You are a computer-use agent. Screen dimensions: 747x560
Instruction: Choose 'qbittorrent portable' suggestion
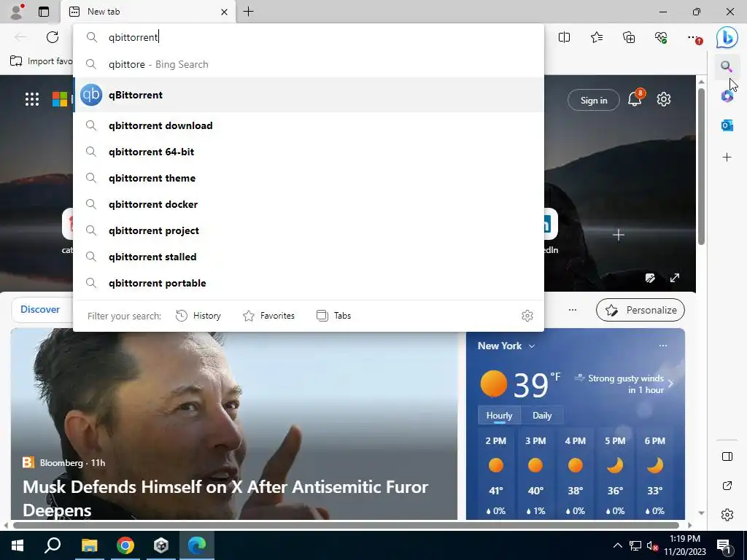click(309, 283)
